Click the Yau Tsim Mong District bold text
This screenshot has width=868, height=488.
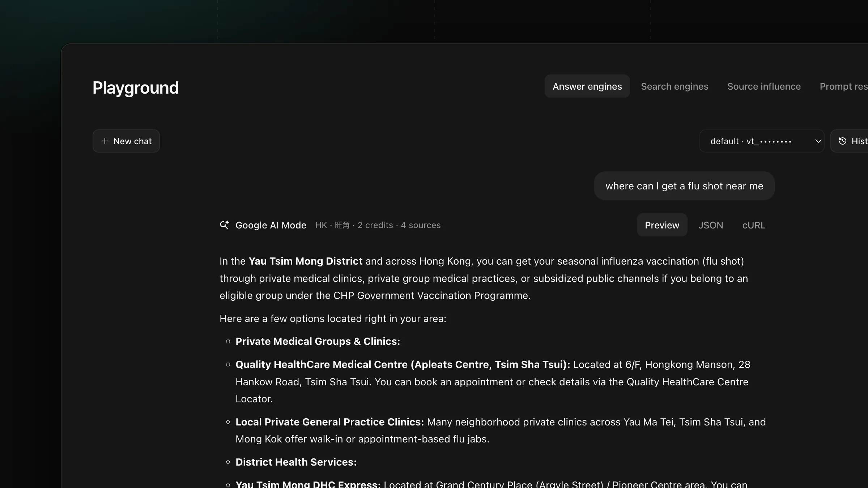pos(306,261)
